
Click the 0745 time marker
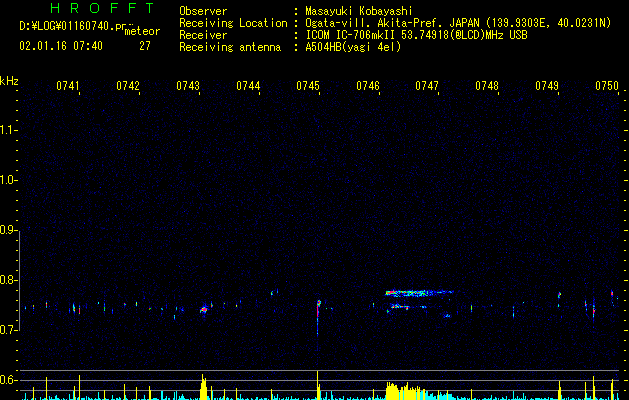coord(308,86)
